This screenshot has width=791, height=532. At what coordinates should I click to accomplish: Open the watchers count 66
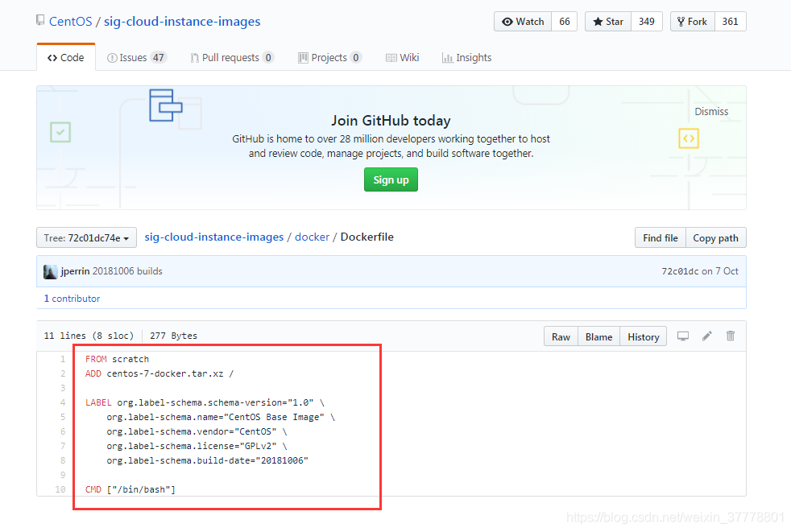565,22
